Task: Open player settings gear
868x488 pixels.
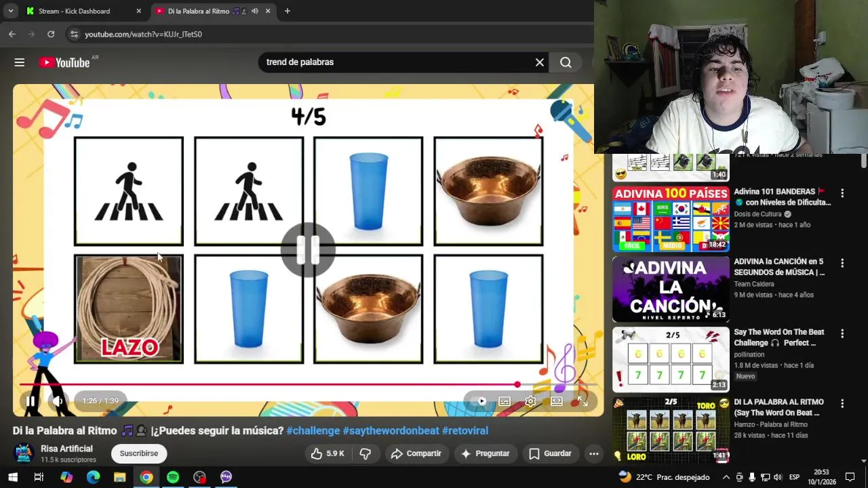Action: [530, 401]
